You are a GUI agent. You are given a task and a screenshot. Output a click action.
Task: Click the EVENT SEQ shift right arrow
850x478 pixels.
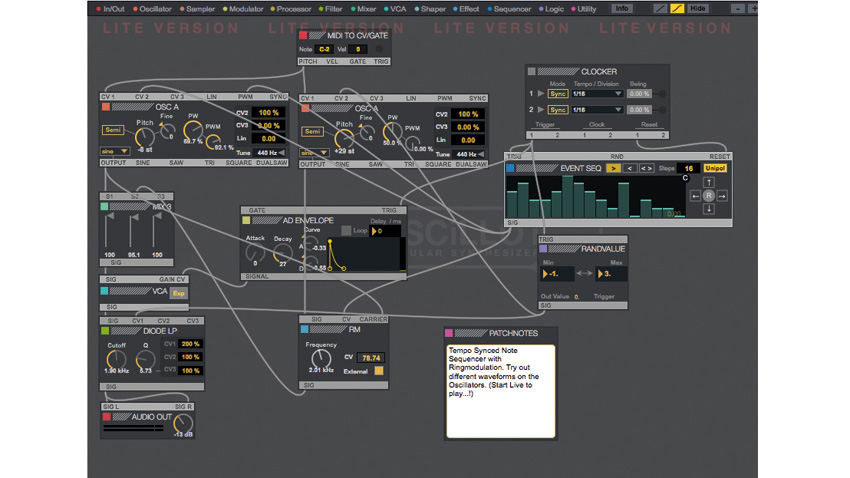click(722, 196)
